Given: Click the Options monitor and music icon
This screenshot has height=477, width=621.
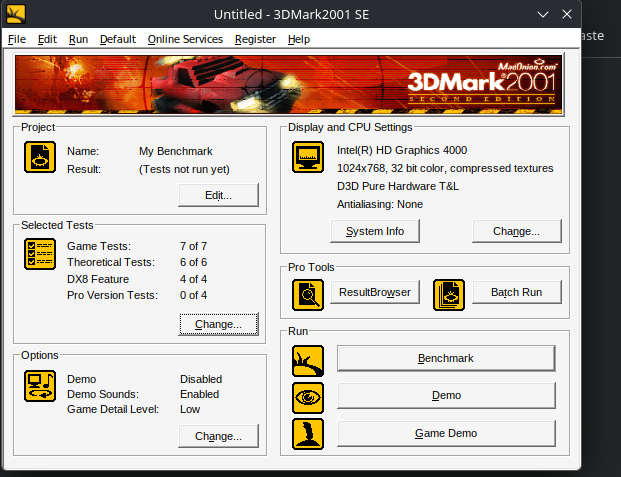Looking at the screenshot, I should pyautogui.click(x=40, y=386).
